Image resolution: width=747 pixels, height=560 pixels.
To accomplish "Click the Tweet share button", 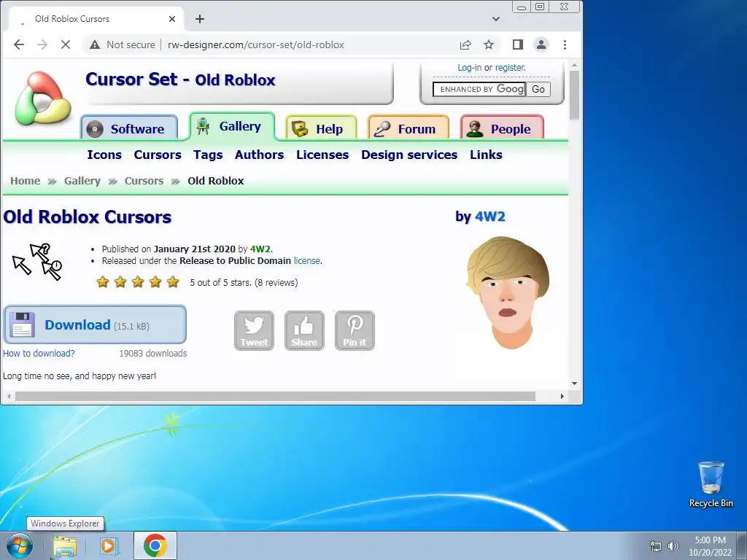I will tap(254, 331).
